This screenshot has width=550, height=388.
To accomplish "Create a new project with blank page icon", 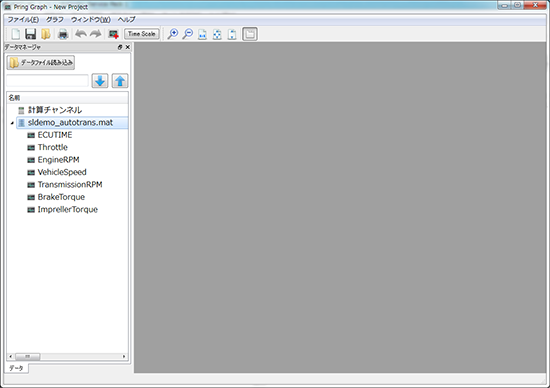I will (x=15, y=34).
